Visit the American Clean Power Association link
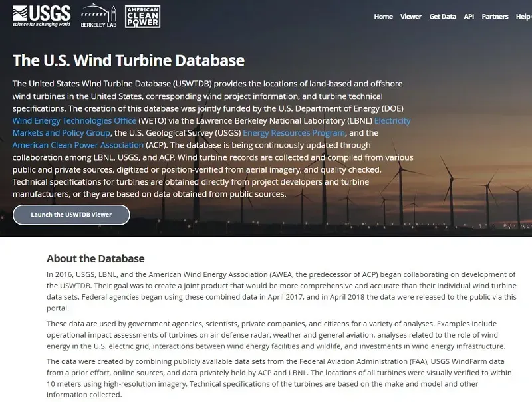 point(78,145)
